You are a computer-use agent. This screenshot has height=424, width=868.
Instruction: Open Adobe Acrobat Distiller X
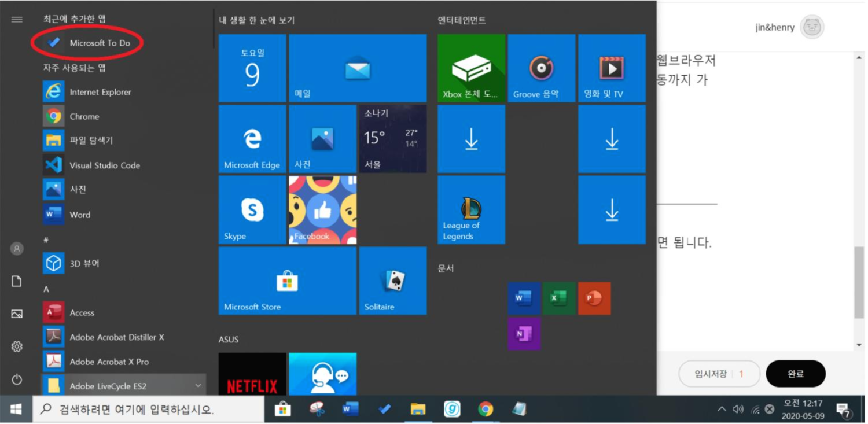[123, 337]
